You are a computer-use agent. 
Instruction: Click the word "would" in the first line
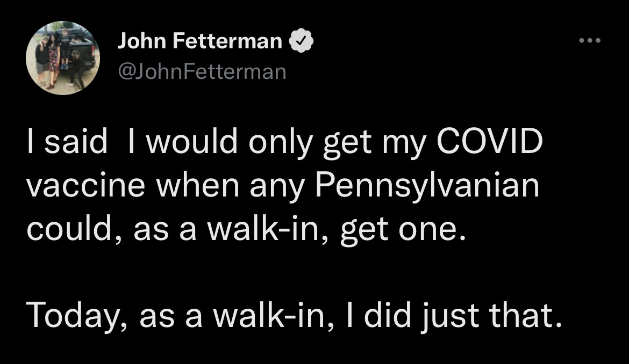point(192,141)
